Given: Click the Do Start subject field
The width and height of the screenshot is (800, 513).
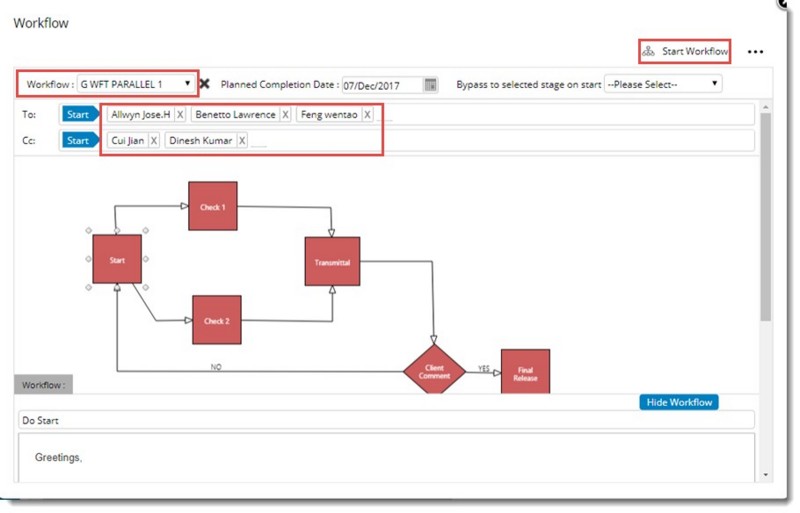Looking at the screenshot, I should coord(385,421).
